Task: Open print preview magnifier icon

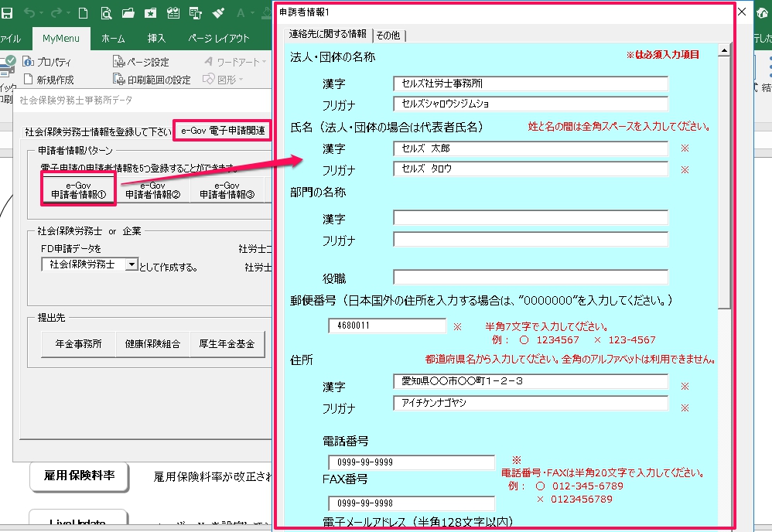Action: pos(106,13)
